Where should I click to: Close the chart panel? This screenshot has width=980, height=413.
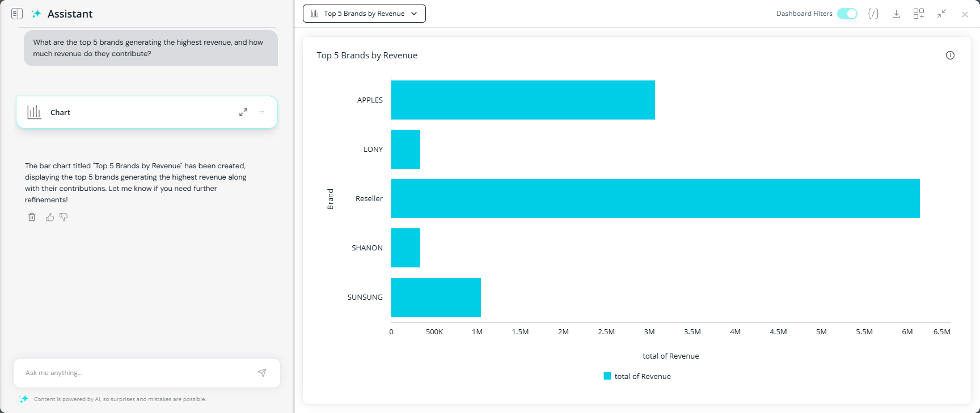(965, 14)
